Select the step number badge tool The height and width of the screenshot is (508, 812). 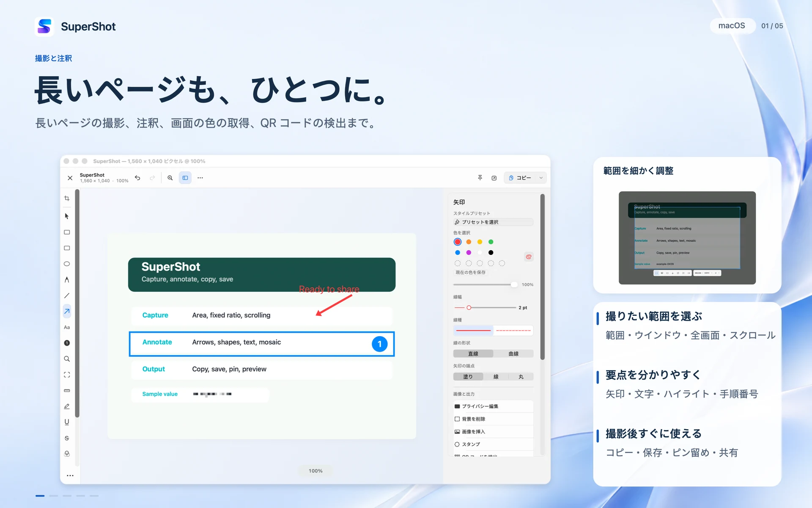tap(67, 343)
